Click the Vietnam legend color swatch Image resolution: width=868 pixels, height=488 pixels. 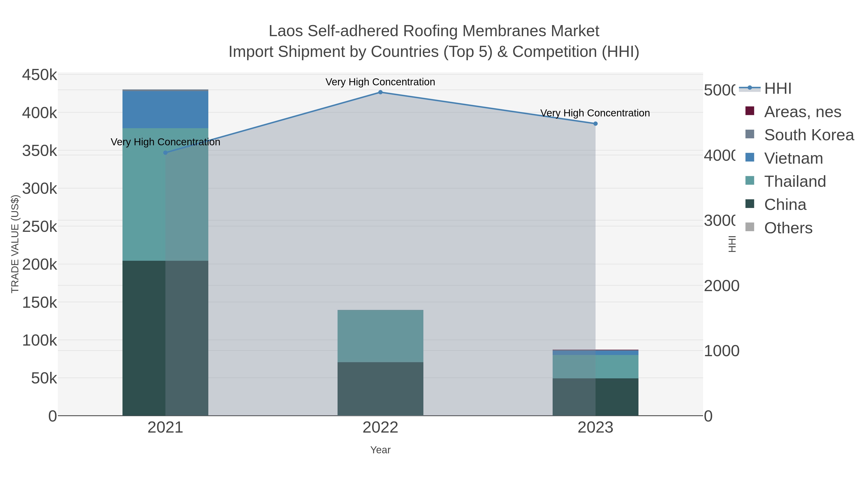(750, 157)
